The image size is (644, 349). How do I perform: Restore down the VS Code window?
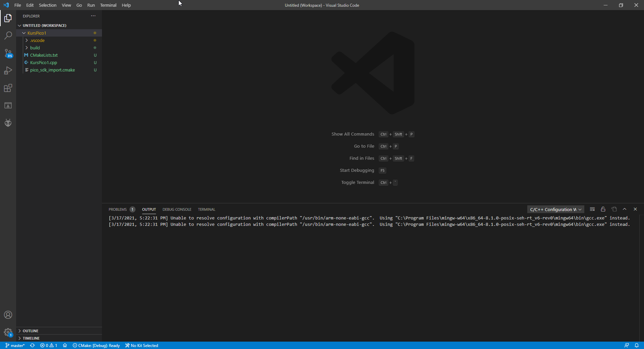point(621,5)
